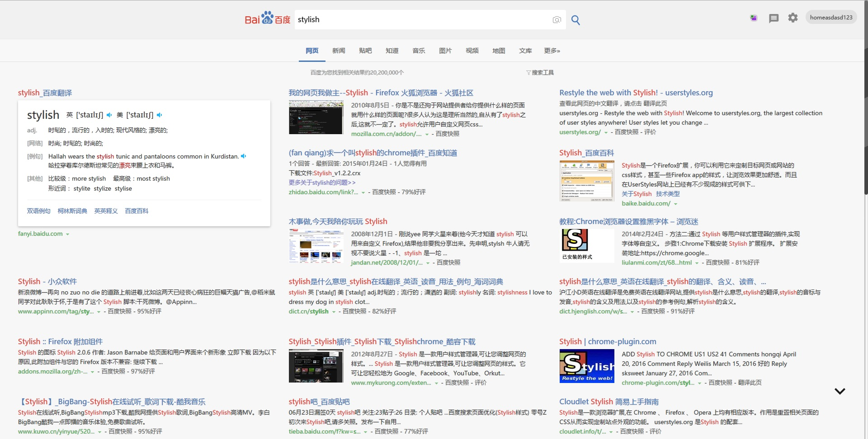Screen dimensions: 868x439
Task: Open the 教程:Chrome浏览器设置雅黑字体 result
Action: click(x=628, y=221)
